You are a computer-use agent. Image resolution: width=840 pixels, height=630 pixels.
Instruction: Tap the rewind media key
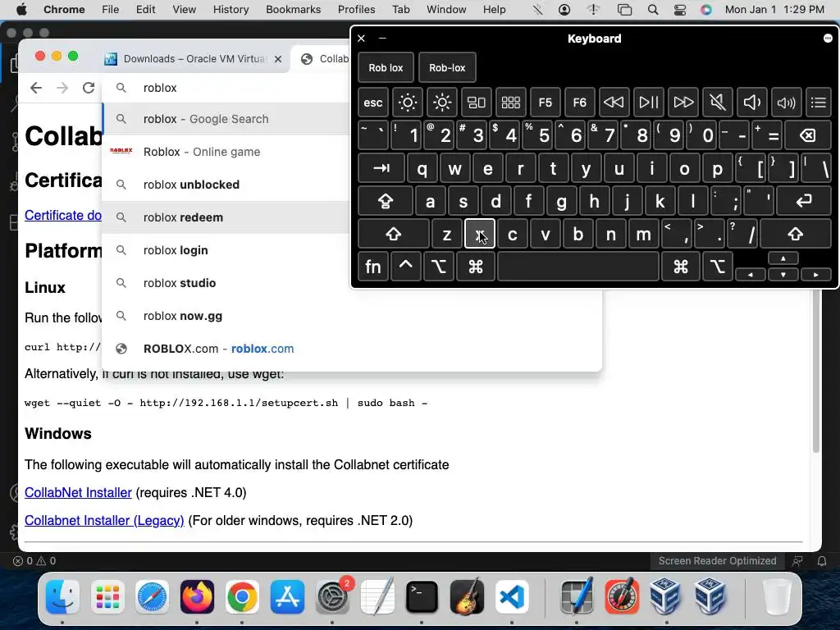(x=614, y=103)
